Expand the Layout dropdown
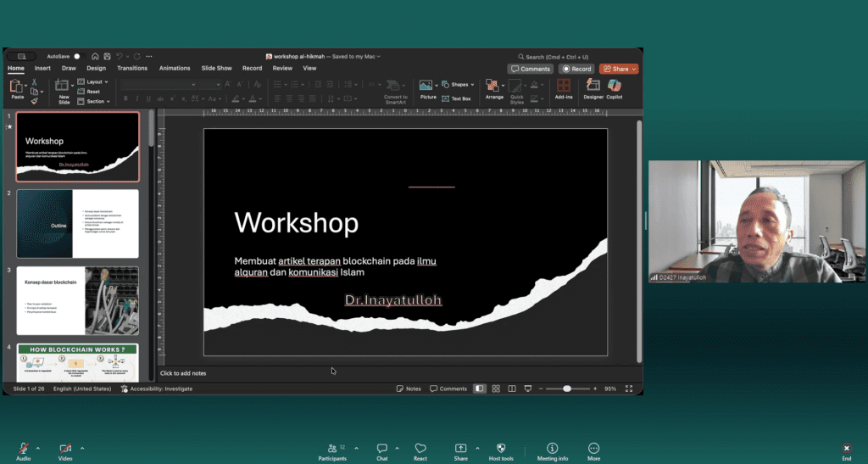Image resolution: width=868 pixels, height=464 pixels. [x=94, y=81]
